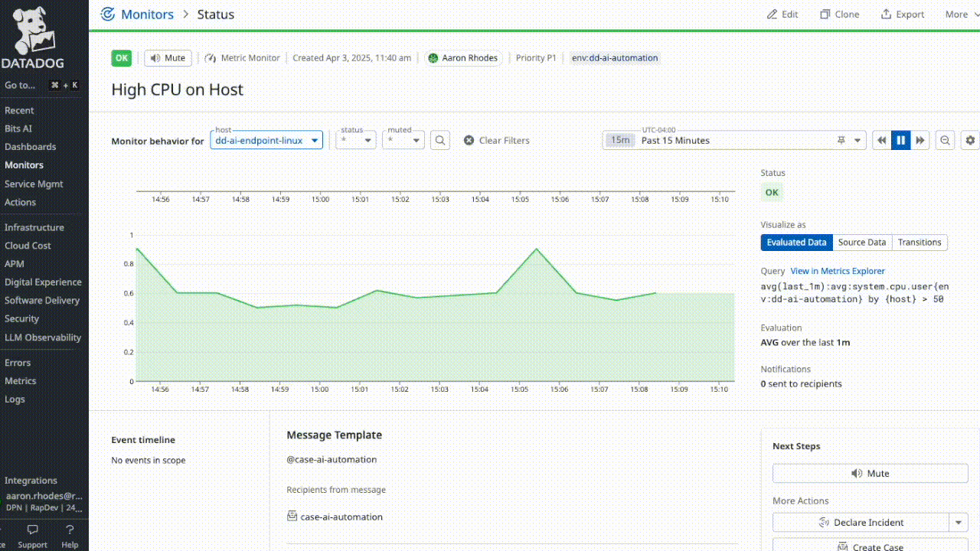Image resolution: width=980 pixels, height=551 pixels.
Task: Open Security in the sidebar
Action: pos(21,319)
